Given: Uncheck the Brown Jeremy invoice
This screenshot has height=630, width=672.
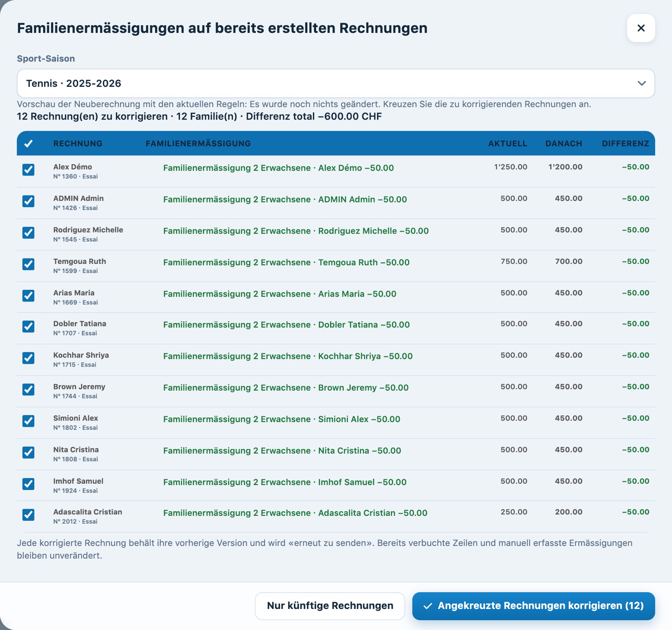Looking at the screenshot, I should 29,389.
